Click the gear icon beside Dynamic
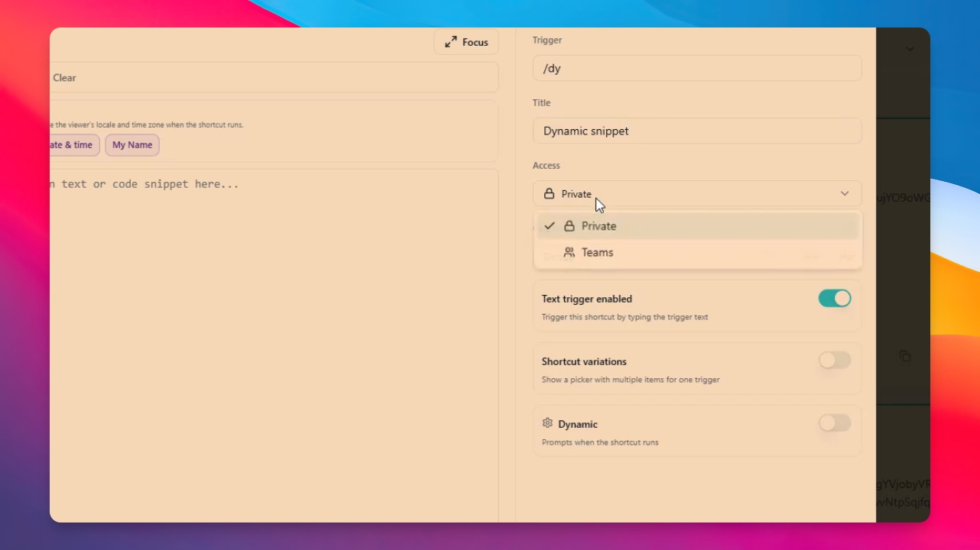The image size is (980, 550). click(x=547, y=423)
